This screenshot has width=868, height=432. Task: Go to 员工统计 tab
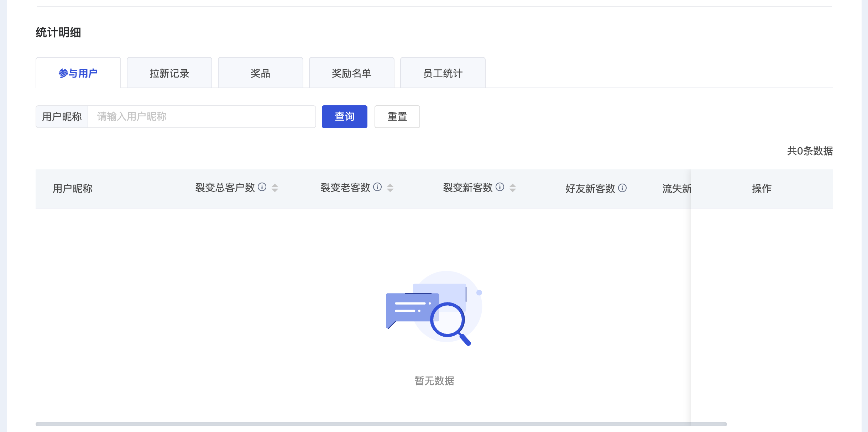pos(443,73)
